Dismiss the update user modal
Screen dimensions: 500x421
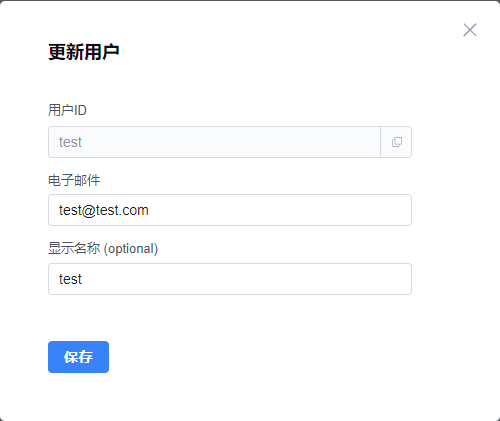(470, 30)
